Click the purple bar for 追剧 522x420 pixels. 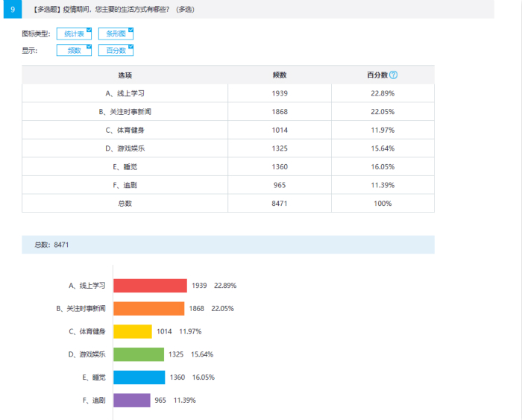[x=131, y=401]
